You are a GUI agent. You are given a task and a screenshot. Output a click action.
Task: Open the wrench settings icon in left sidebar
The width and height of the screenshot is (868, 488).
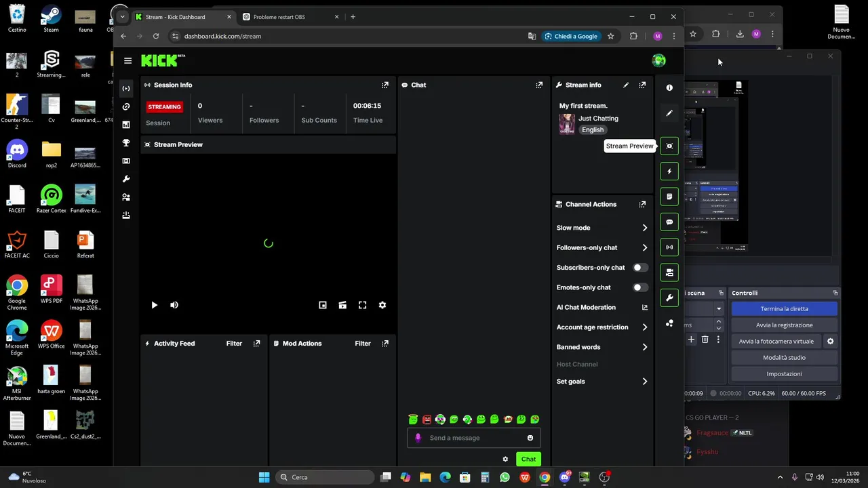126,179
